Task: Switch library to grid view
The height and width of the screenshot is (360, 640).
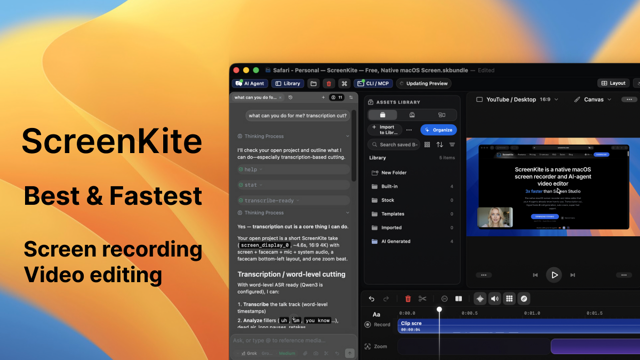Action: [x=427, y=144]
